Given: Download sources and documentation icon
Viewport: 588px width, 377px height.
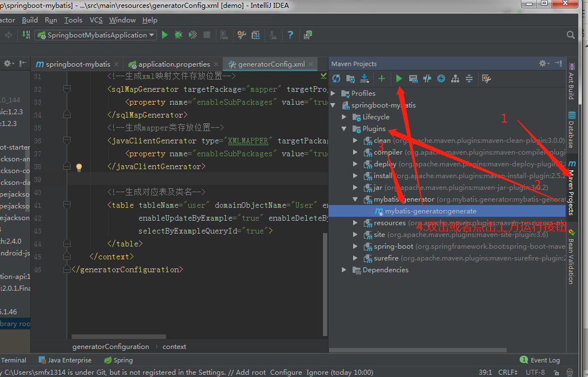Looking at the screenshot, I should click(364, 78).
